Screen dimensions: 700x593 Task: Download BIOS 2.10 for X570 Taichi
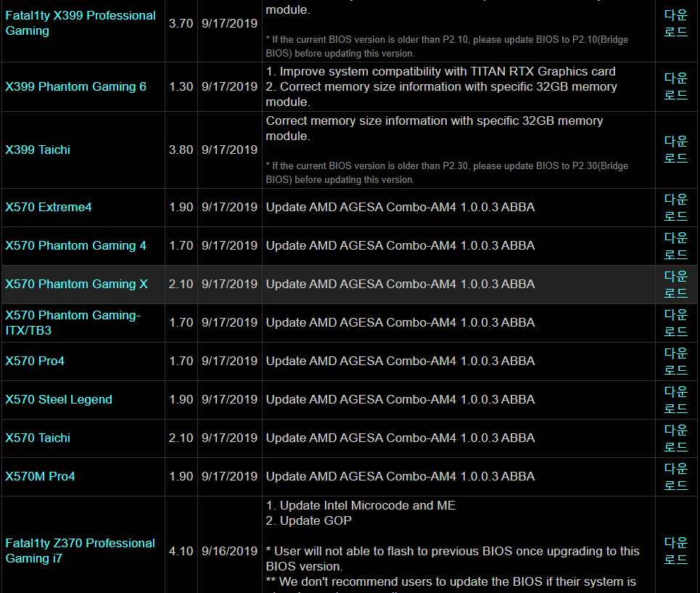click(675, 438)
